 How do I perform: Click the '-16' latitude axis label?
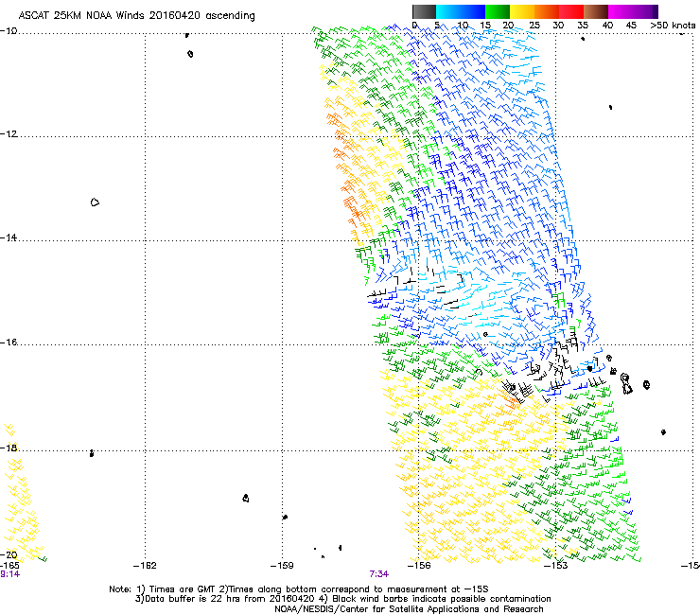pyautogui.click(x=9, y=343)
